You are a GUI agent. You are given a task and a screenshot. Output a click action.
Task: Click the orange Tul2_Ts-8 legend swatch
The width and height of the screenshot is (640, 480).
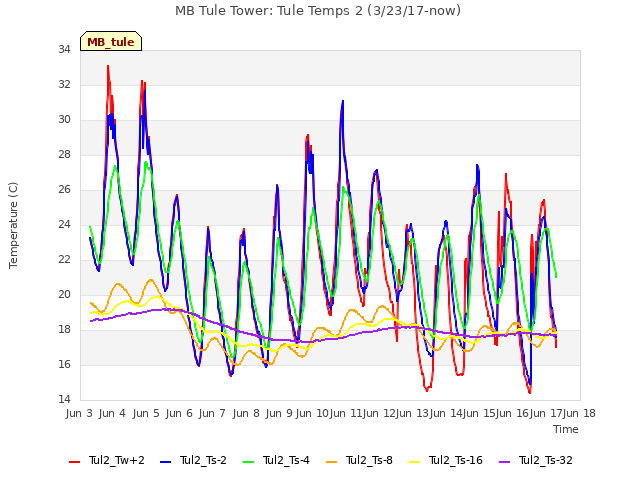(x=331, y=462)
